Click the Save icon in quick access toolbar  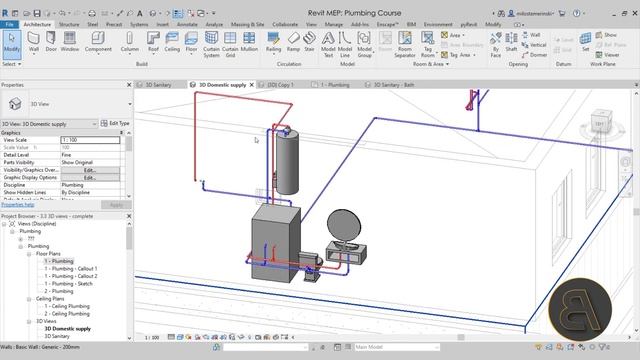click(x=37, y=13)
